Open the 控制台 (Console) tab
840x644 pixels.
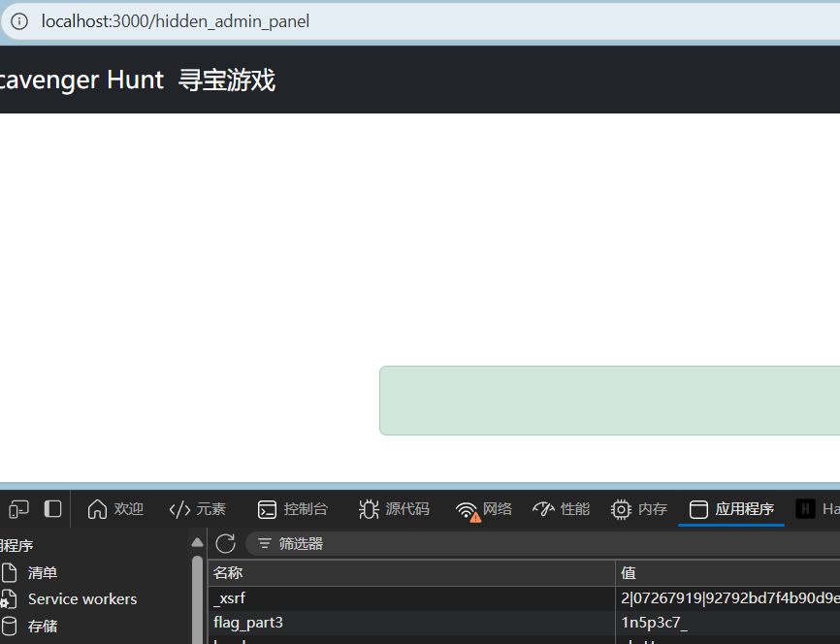click(293, 509)
